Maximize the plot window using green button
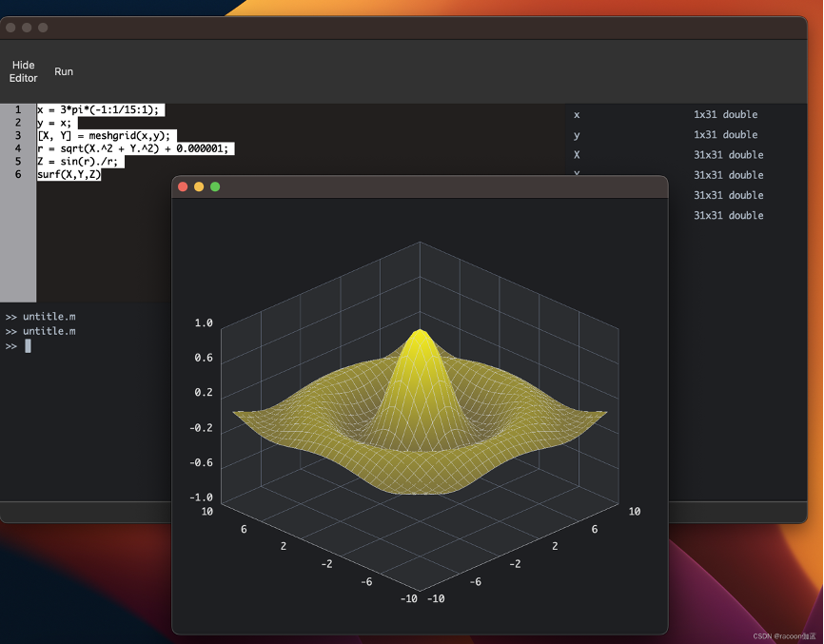824x644 pixels. tap(215, 186)
